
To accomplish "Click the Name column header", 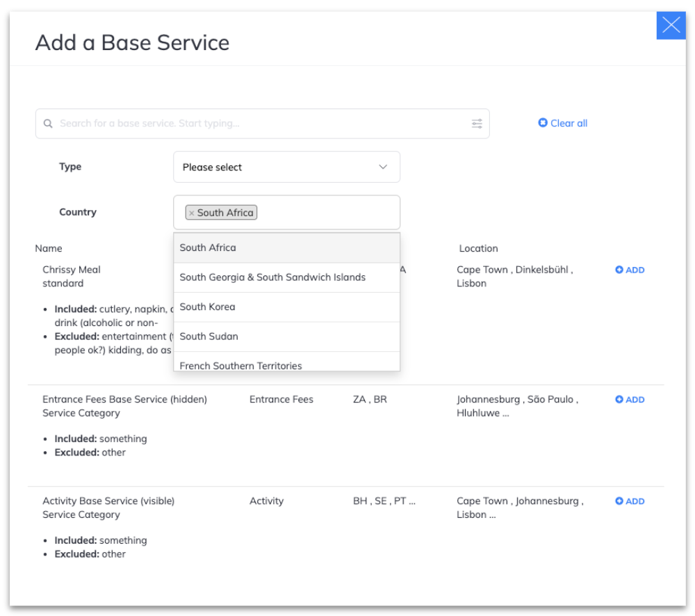I will [x=49, y=248].
